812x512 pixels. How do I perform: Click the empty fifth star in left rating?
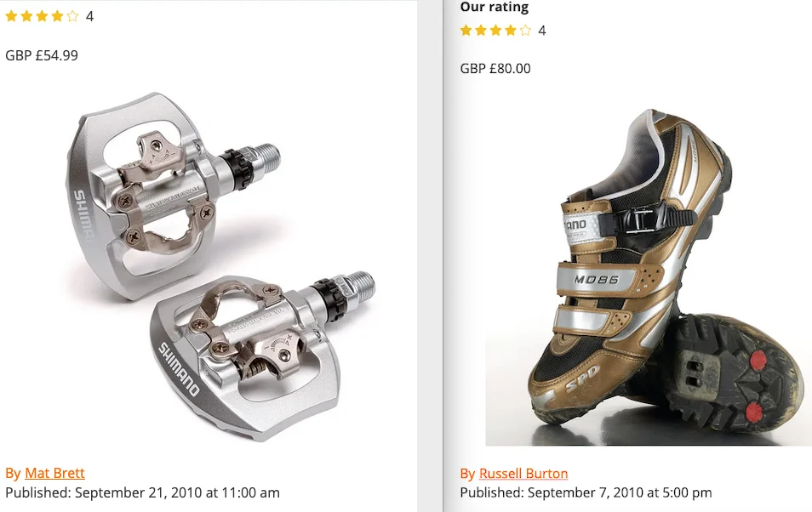[x=72, y=16]
